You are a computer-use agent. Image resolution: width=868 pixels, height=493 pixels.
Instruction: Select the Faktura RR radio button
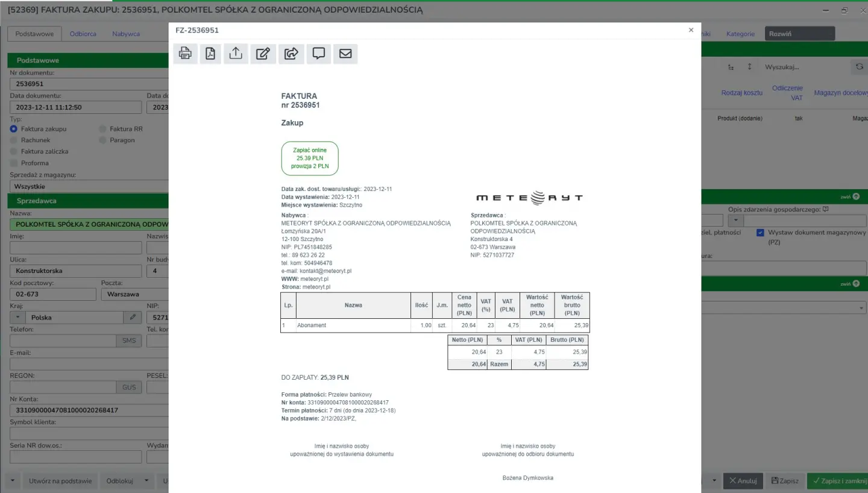coord(102,128)
